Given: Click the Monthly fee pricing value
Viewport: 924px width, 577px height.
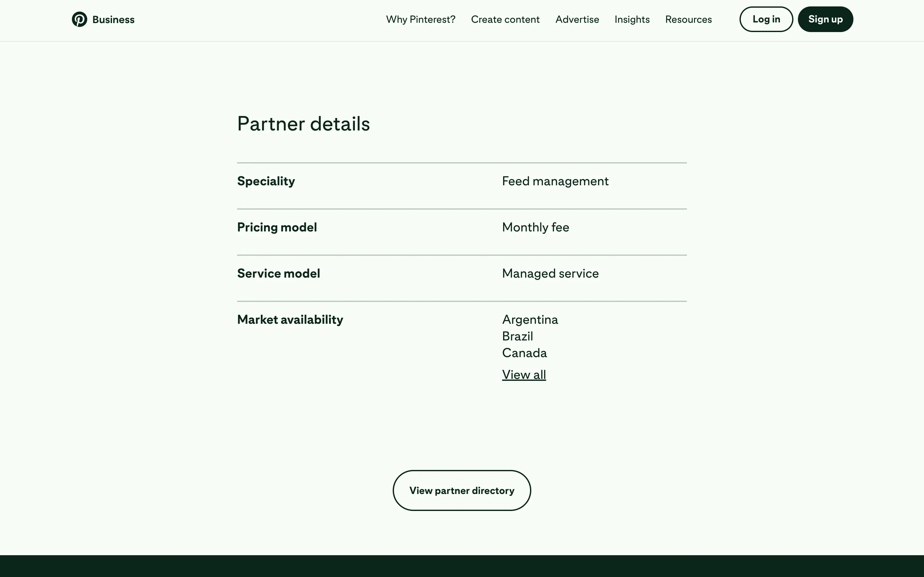Looking at the screenshot, I should [x=535, y=228].
